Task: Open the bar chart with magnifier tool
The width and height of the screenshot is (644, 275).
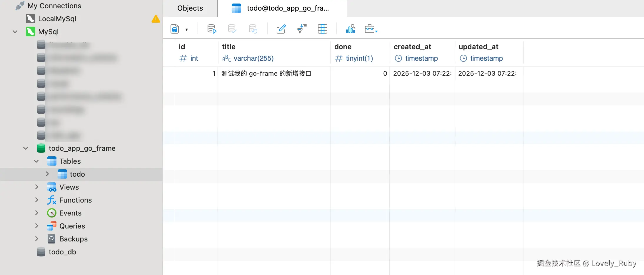Action: point(351,29)
